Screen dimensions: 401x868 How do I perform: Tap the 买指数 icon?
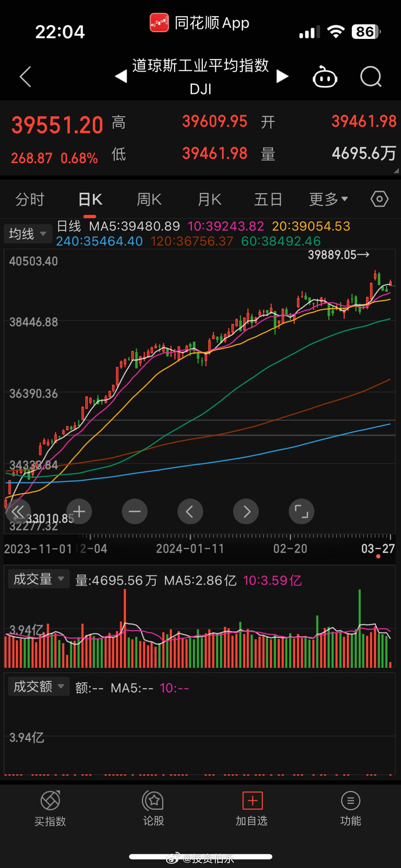(x=50, y=801)
